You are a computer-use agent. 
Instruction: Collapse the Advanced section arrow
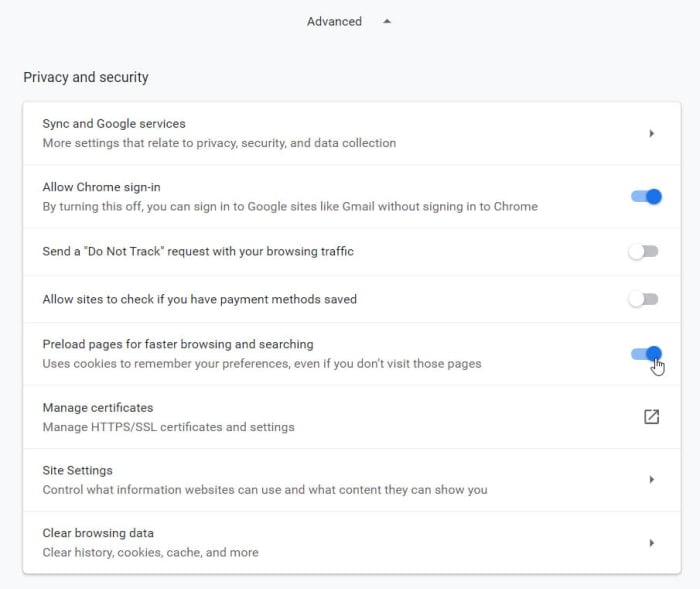(387, 21)
